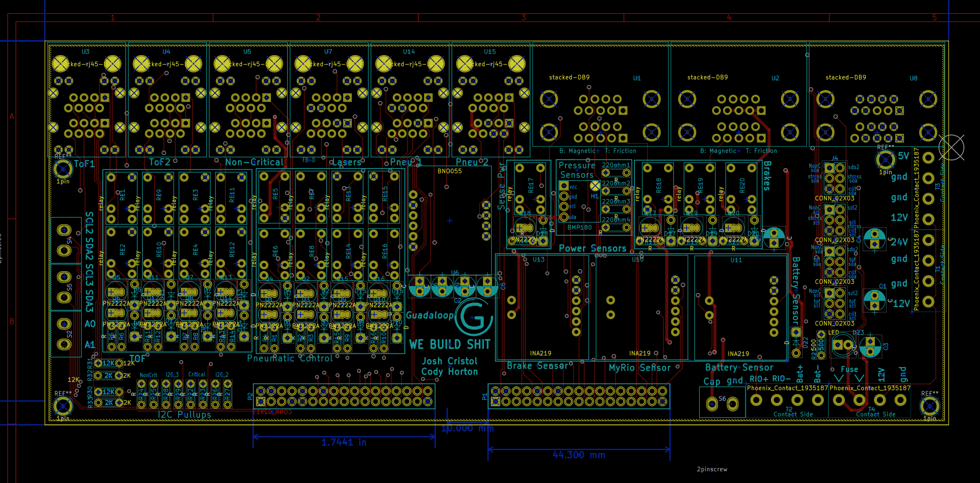Select the P1 header pin-1 square pad

click(495, 402)
